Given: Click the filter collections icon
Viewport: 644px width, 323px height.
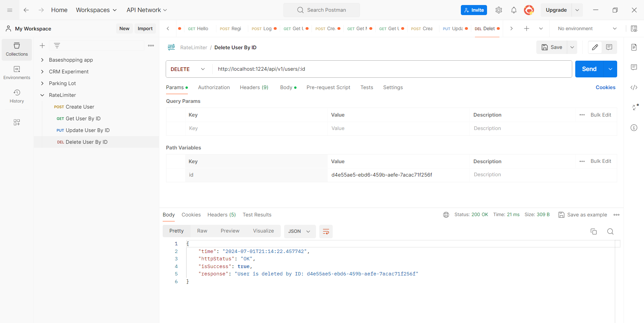Looking at the screenshot, I should pyautogui.click(x=57, y=46).
